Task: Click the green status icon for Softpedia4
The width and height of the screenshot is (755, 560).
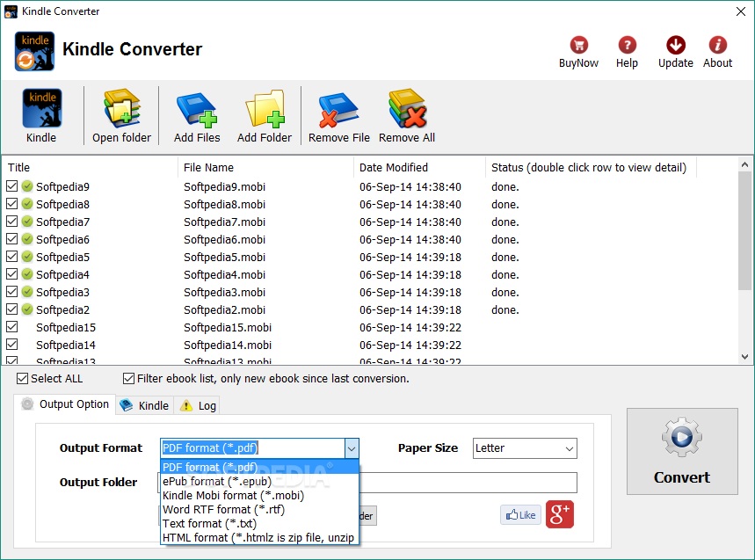Action: coord(27,274)
